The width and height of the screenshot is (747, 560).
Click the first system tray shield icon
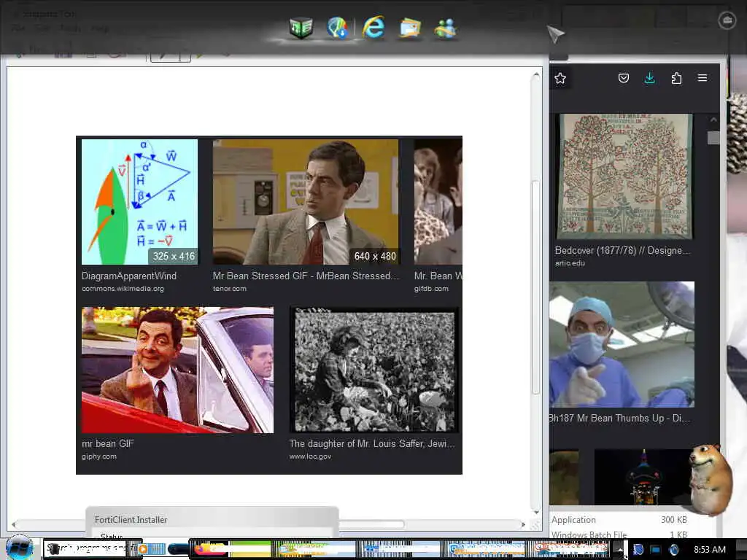[638, 550]
